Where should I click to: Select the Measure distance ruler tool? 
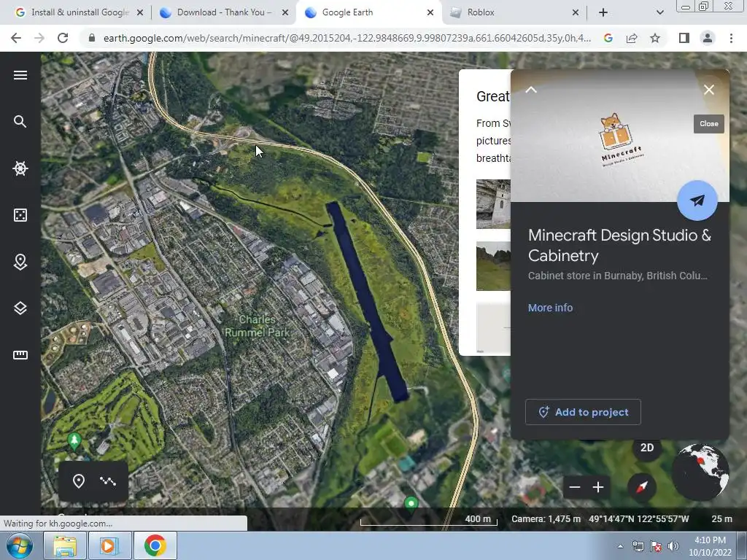coord(20,355)
